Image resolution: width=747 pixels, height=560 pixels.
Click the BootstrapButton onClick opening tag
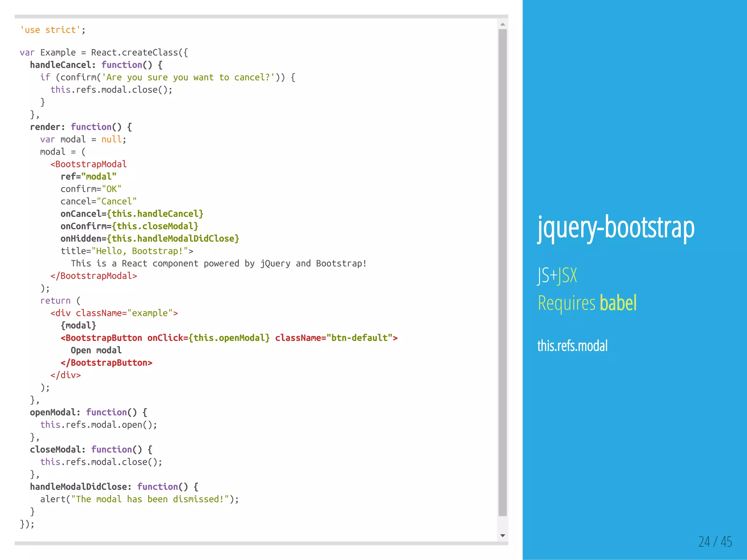coord(229,338)
